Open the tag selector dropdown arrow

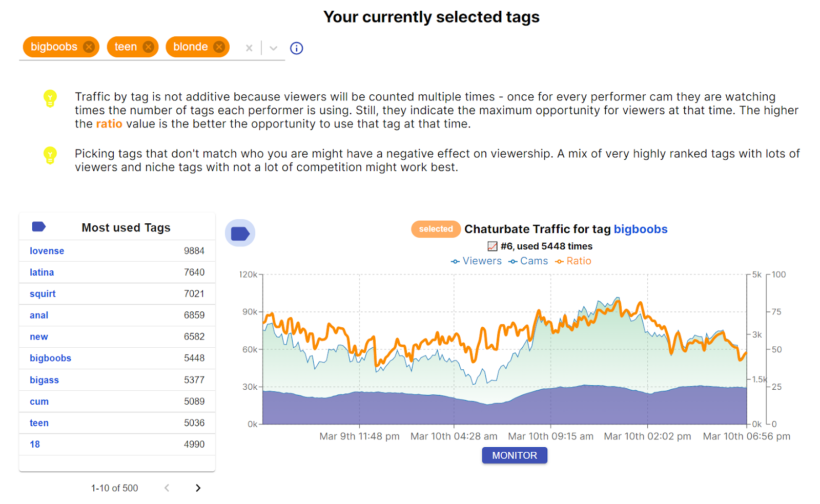pyautogui.click(x=273, y=48)
